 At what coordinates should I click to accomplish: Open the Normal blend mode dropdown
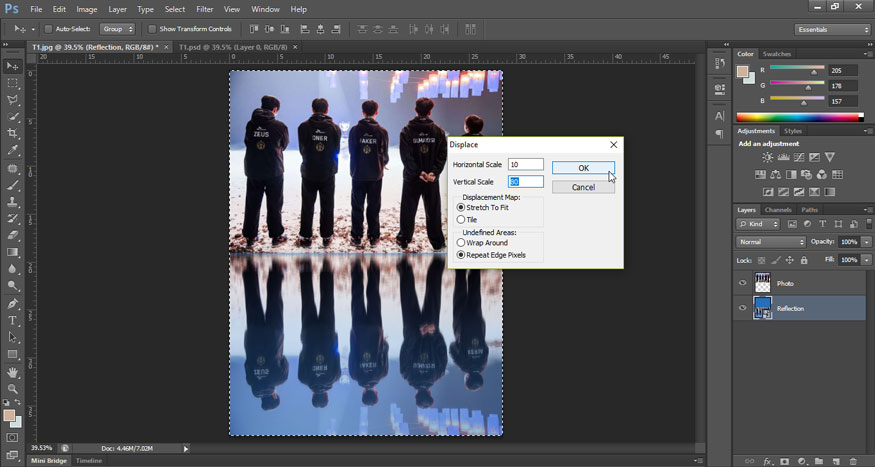tap(770, 242)
